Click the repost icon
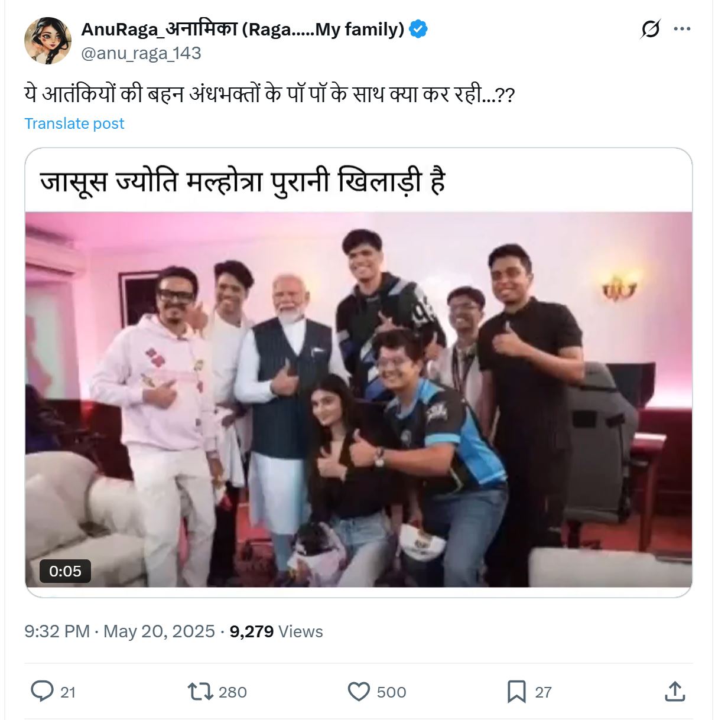Screen dimensions: 728x720 coord(200,692)
